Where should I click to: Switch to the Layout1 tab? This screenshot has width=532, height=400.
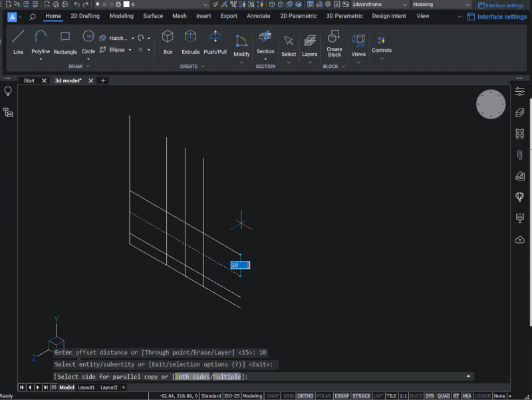[x=85, y=387]
